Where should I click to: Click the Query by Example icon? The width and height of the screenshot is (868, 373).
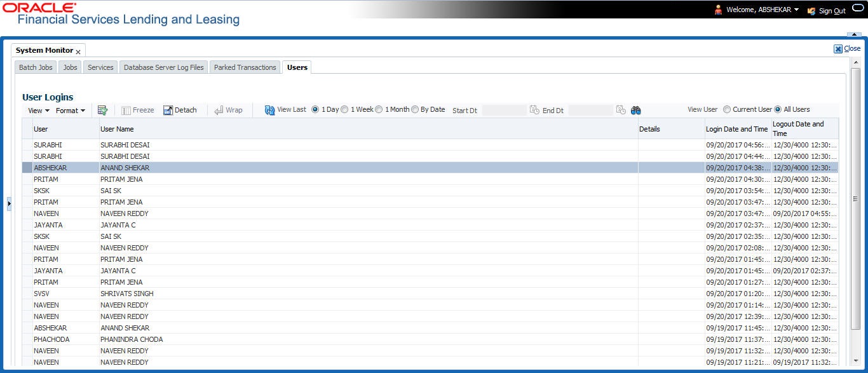[x=102, y=110]
